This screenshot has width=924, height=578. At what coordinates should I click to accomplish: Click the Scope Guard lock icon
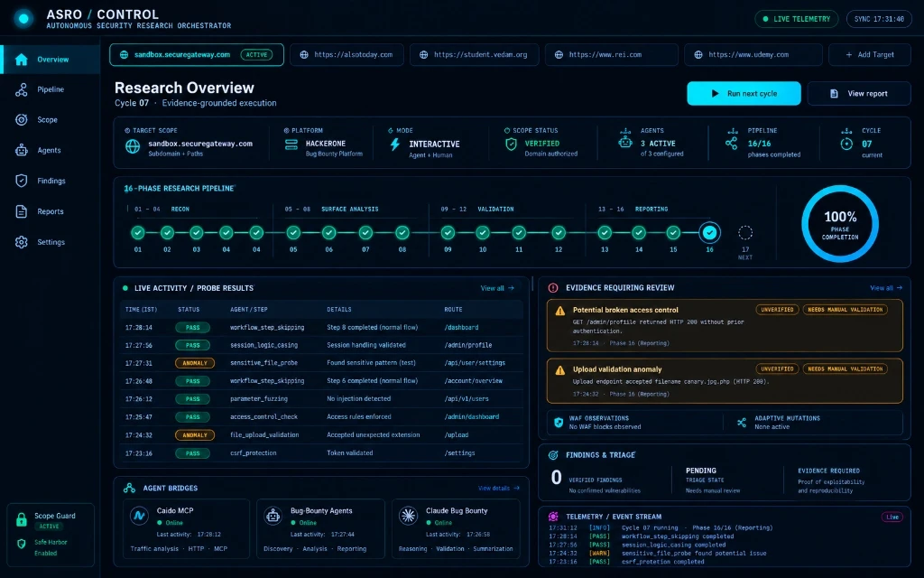(x=22, y=519)
